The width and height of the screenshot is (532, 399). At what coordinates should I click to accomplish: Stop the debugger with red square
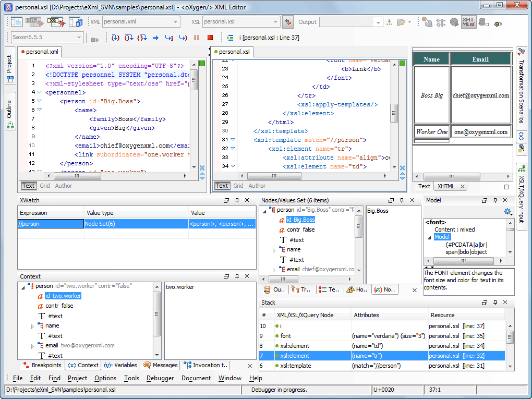(x=210, y=38)
